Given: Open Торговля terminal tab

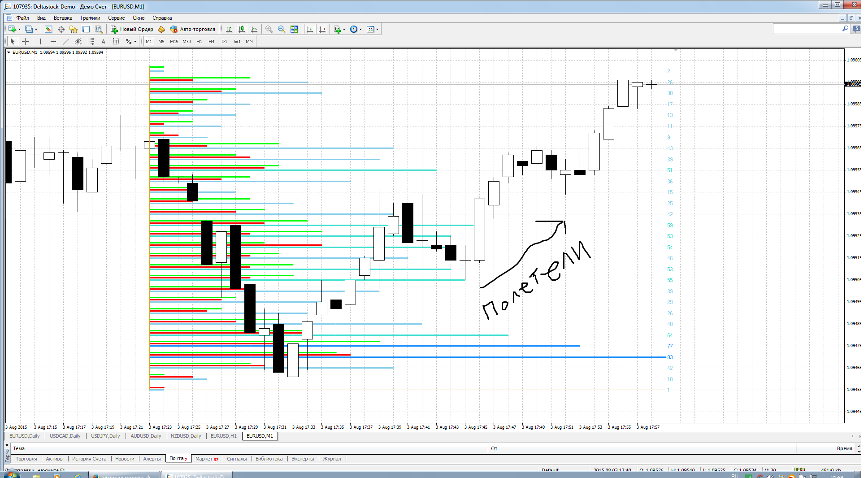Looking at the screenshot, I should pos(26,459).
